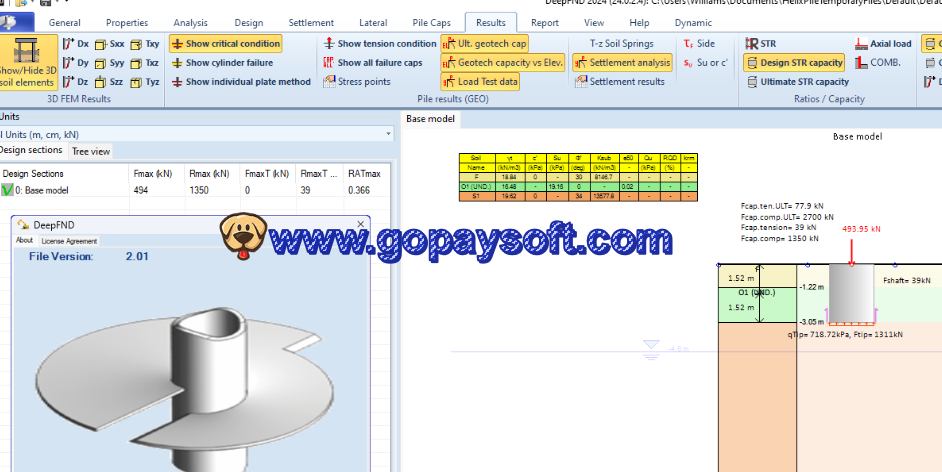Viewport: 942px width, 472px height.
Task: Enable Show cylinder failure
Action: pos(222,63)
